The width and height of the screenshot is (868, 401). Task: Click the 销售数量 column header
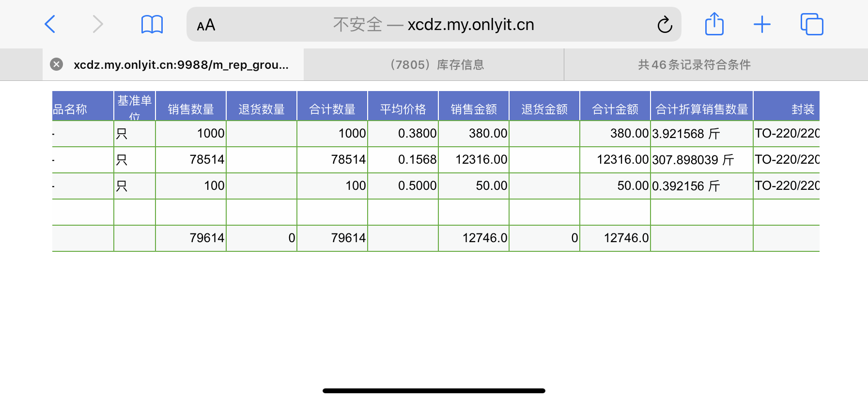pos(191,109)
